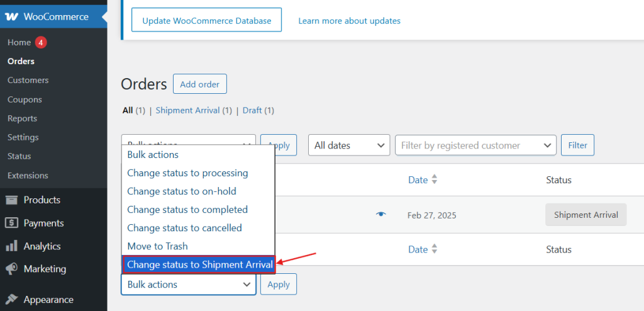Click the WooCommerce logo icon in sidebar
The image size is (644, 311).
[x=11, y=17]
